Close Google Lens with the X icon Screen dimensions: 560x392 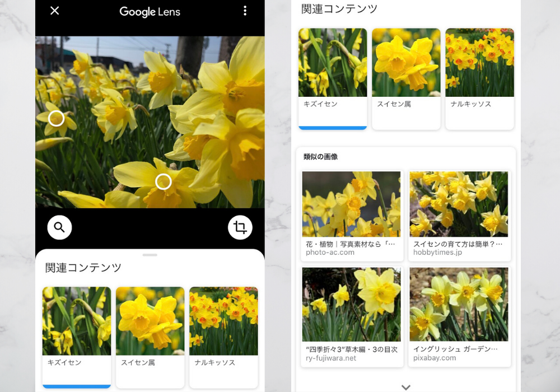54,11
